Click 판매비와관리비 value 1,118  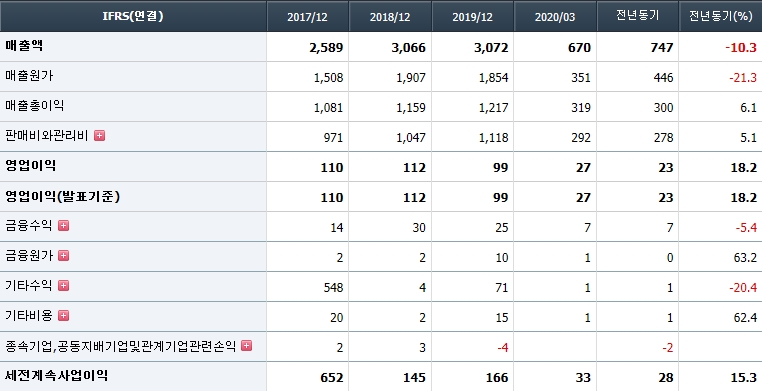[494, 138]
